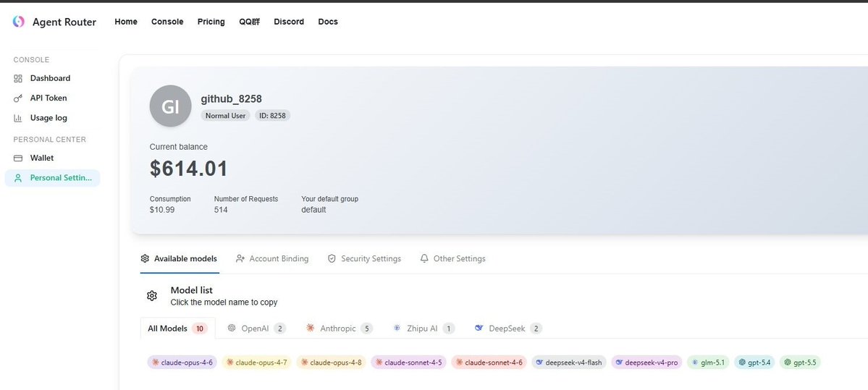Screen dimensions: 868x390
Task: Filter models by Zhipu AI
Action: coord(424,328)
